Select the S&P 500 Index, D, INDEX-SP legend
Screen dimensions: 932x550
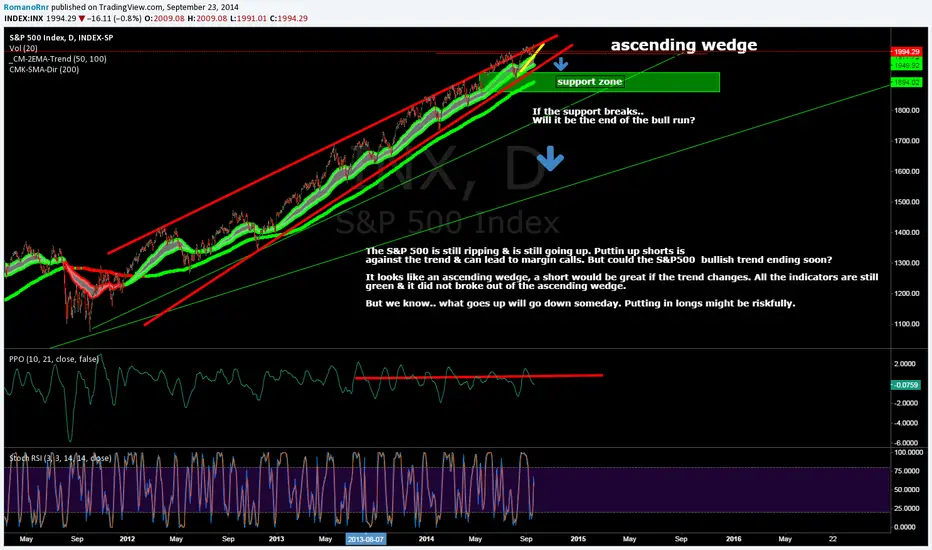[61, 37]
